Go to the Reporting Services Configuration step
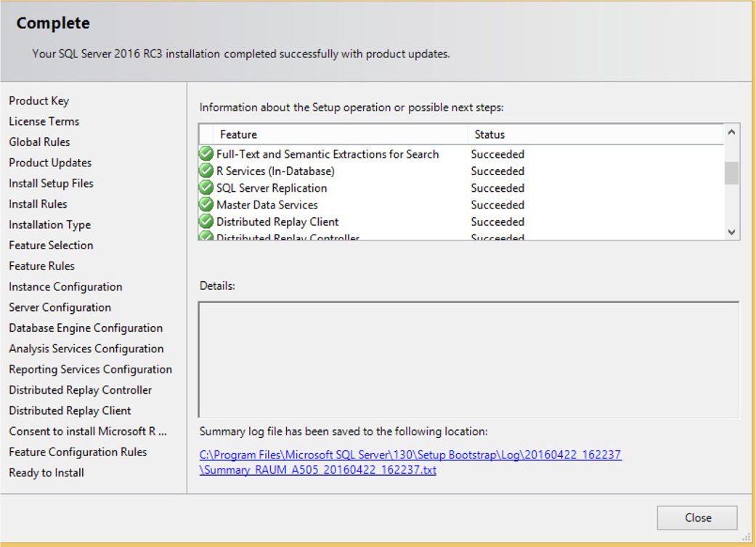The height and width of the screenshot is (547, 756). 90,370
